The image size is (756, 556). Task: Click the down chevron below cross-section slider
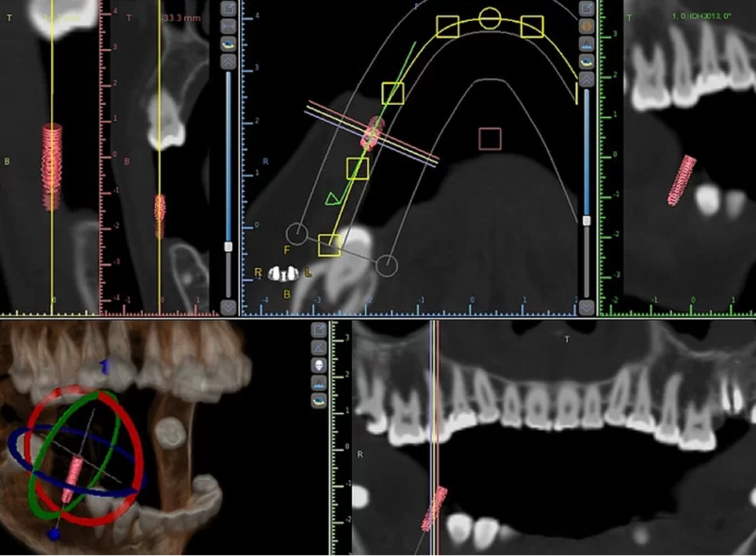pyautogui.click(x=229, y=307)
